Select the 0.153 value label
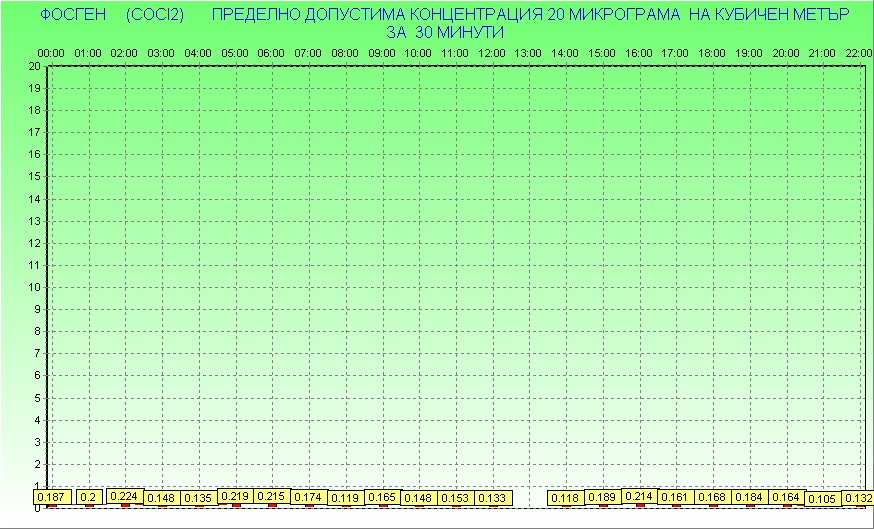 point(455,498)
